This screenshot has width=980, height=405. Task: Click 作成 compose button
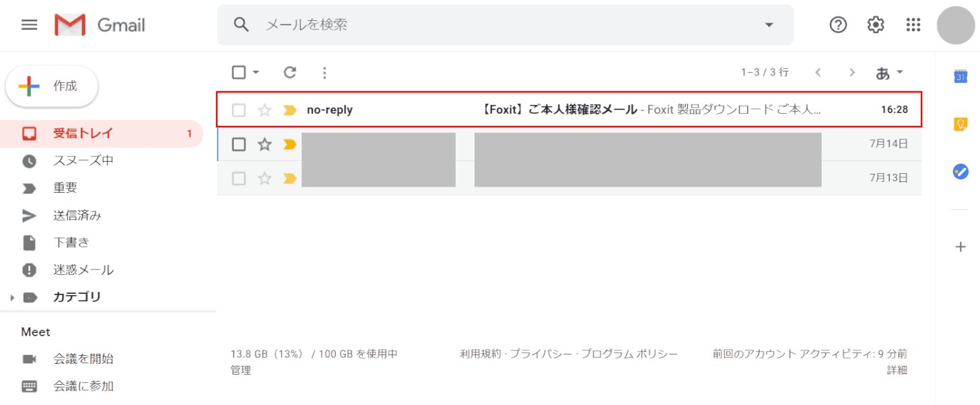pos(52,86)
